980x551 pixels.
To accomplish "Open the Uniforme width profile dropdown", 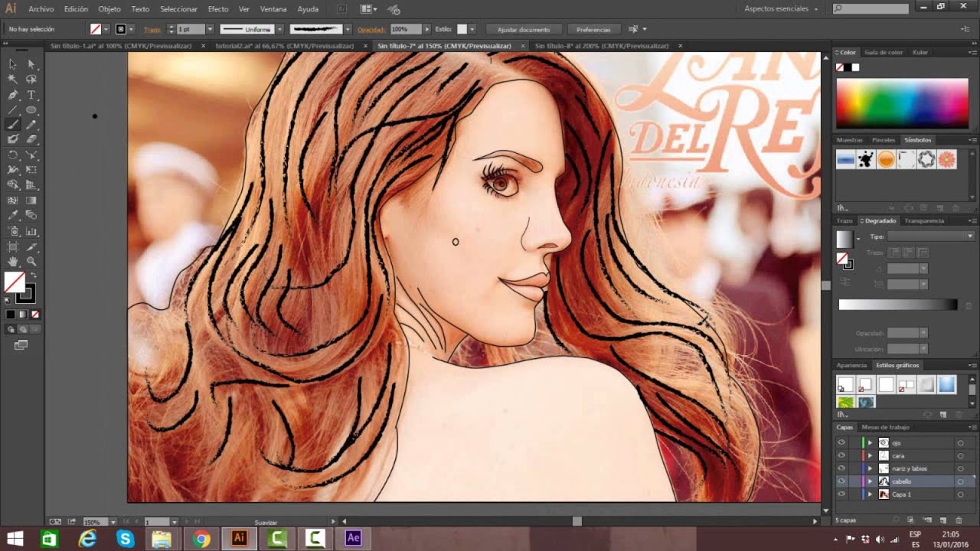I will [279, 29].
